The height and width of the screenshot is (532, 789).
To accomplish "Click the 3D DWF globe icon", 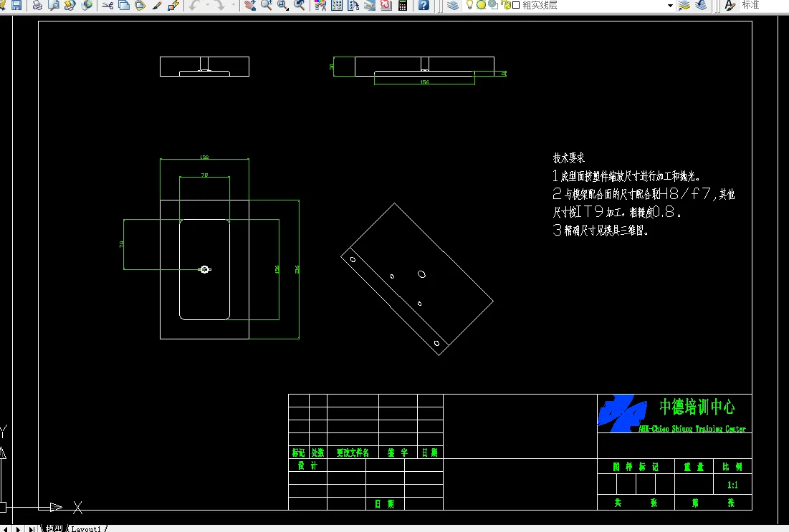I will (x=87, y=5).
